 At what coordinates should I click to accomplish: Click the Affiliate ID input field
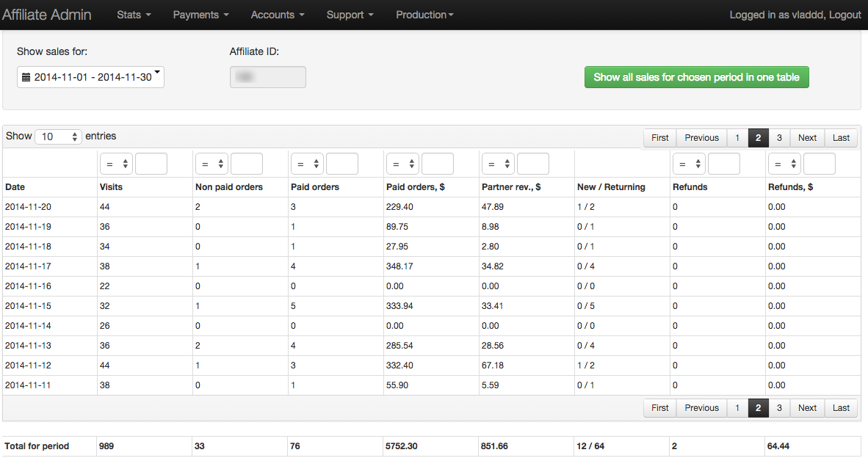click(x=267, y=77)
